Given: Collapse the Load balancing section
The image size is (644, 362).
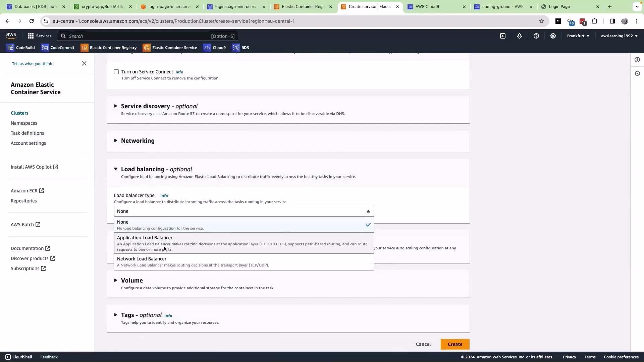Looking at the screenshot, I should click(x=116, y=169).
